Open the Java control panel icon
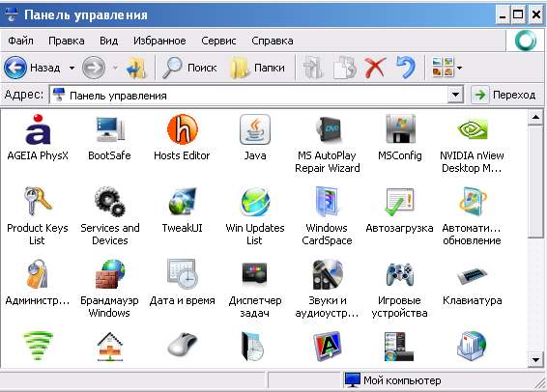Image resolution: width=547 pixels, height=392 pixels. 255,138
